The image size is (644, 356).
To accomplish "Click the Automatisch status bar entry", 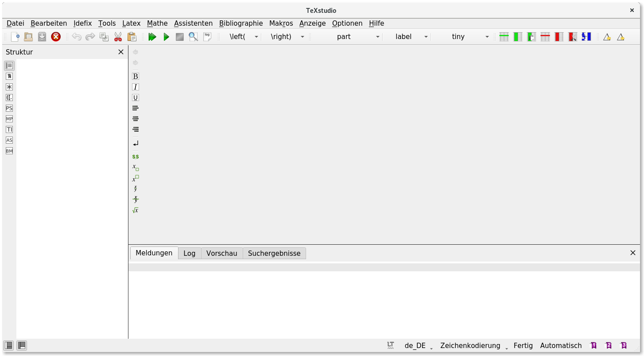I will coord(561,346).
